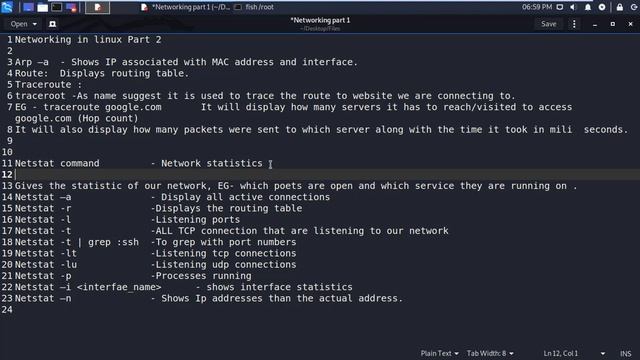Expand the status bar line-column dropdown arrow

tap(602, 353)
